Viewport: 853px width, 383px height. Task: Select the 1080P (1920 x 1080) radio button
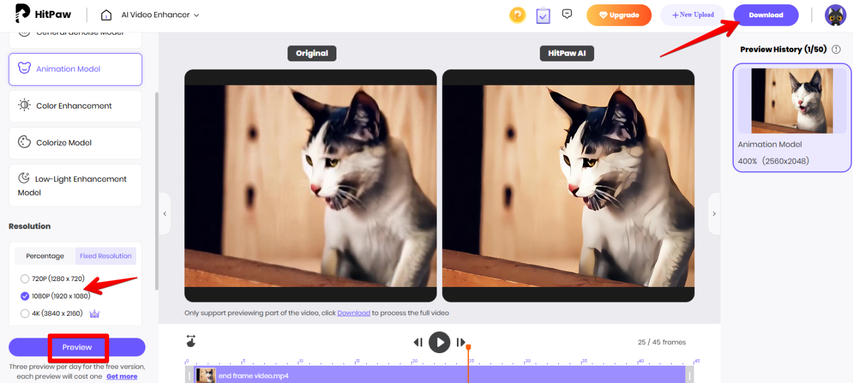pos(24,296)
